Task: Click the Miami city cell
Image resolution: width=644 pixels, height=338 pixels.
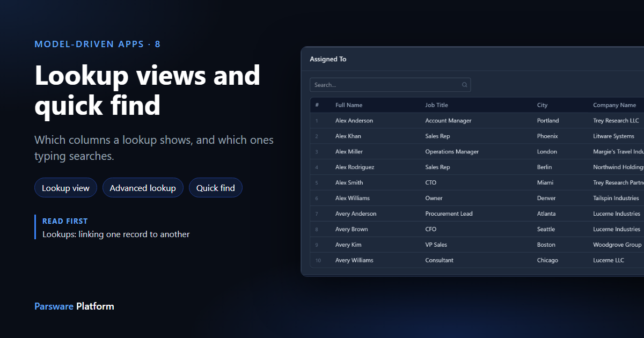Action: [545, 183]
